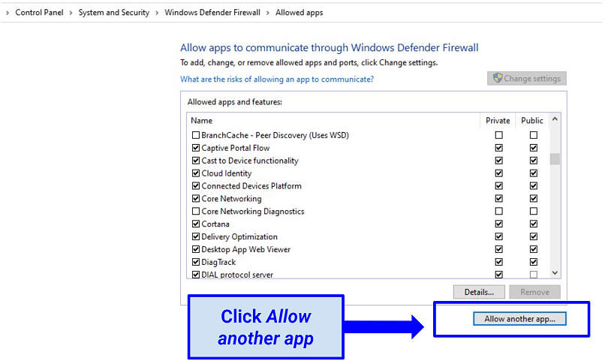Screen dimensions: 605x364
Task: Uncheck Cast to Device functionality name checkbox
Action: [196, 161]
